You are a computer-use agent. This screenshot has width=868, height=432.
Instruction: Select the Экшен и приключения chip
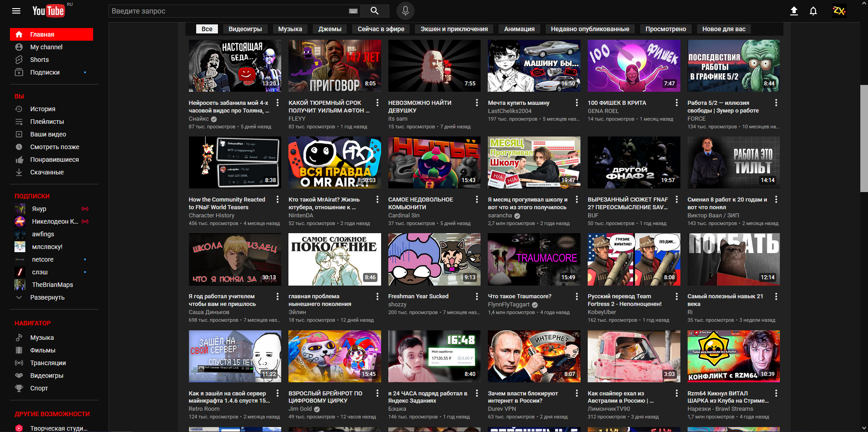click(454, 29)
